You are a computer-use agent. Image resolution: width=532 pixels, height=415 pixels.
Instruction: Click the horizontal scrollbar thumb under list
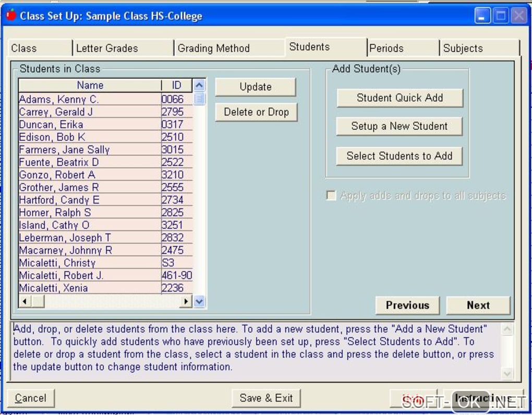38,301
